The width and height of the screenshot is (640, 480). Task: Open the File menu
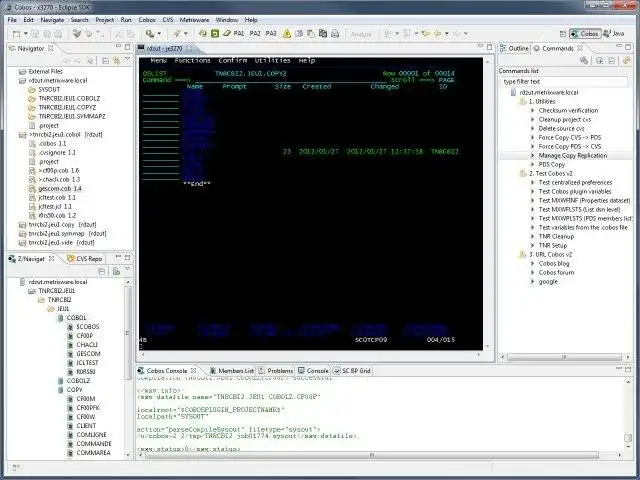tap(12, 20)
